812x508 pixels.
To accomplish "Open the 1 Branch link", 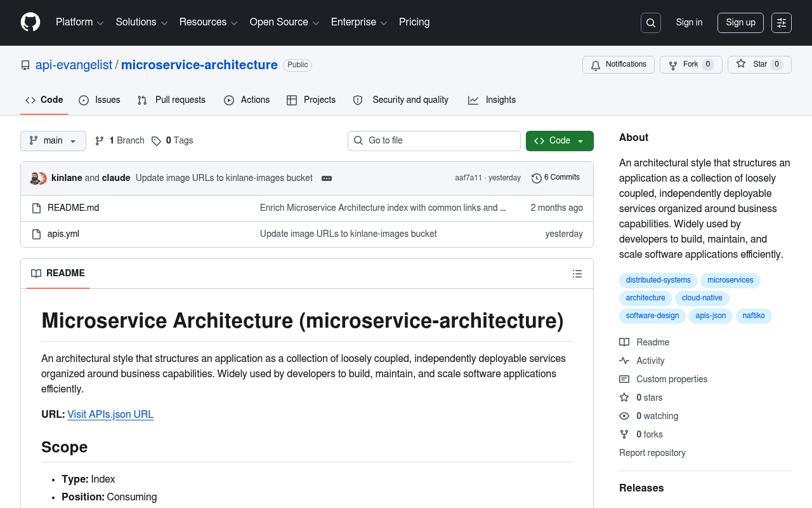I will [120, 141].
